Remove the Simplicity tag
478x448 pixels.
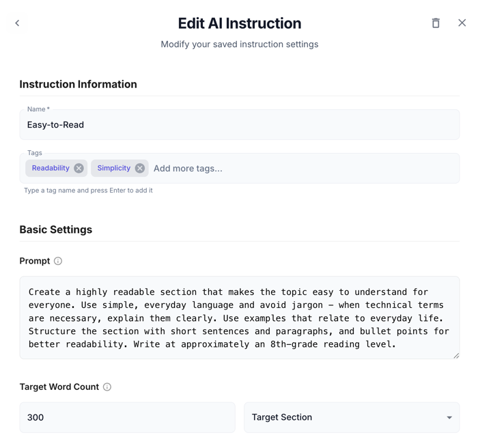pyautogui.click(x=140, y=168)
